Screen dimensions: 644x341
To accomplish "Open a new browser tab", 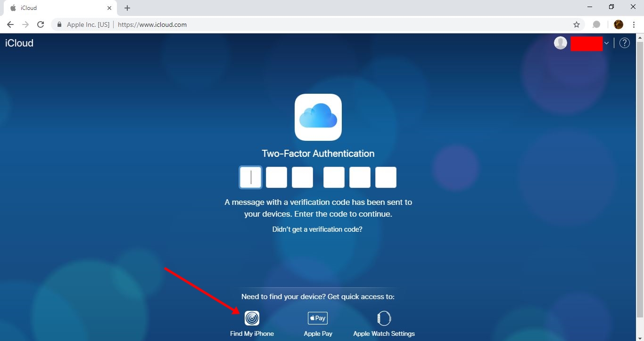I will click(x=127, y=8).
